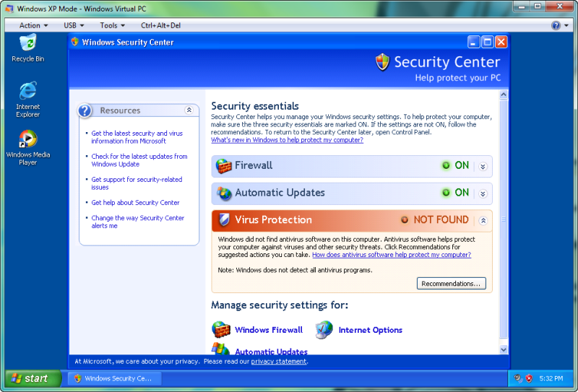Open the Windows Media Player desktop shortcut
The image size is (578, 392).
(27, 147)
